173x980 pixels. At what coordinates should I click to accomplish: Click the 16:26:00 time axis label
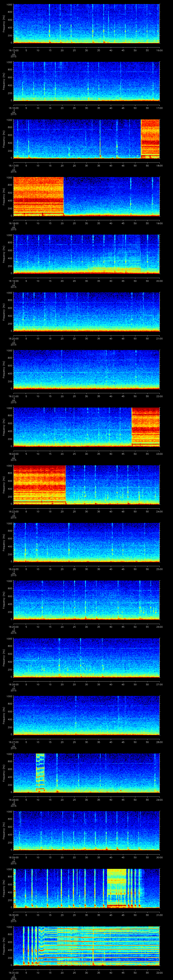[x=14, y=684]
